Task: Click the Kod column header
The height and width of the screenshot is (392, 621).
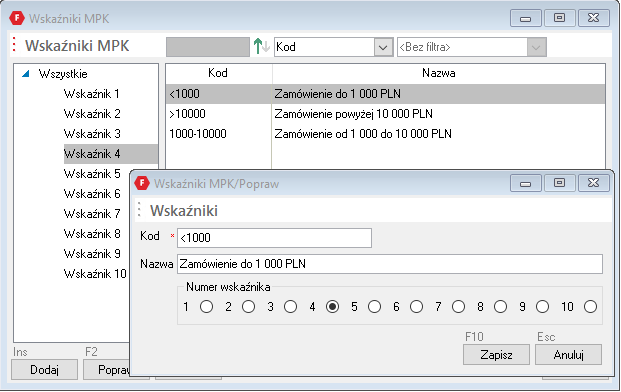Action: (x=218, y=73)
